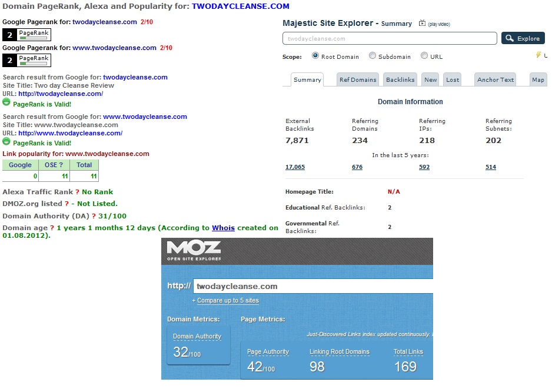Image resolution: width=552 pixels, height=392 pixels.
Task: Click the 514 referring subnets link
Action: point(491,167)
